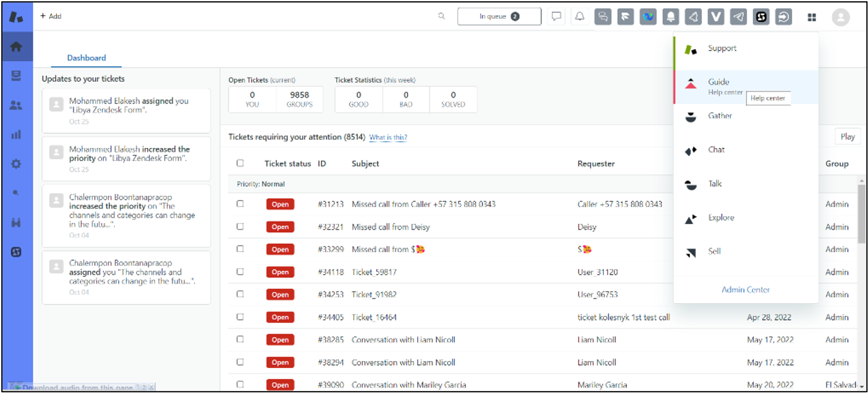The height and width of the screenshot is (394, 868).
Task: Select all tickets header checkbox
Action: 240,163
